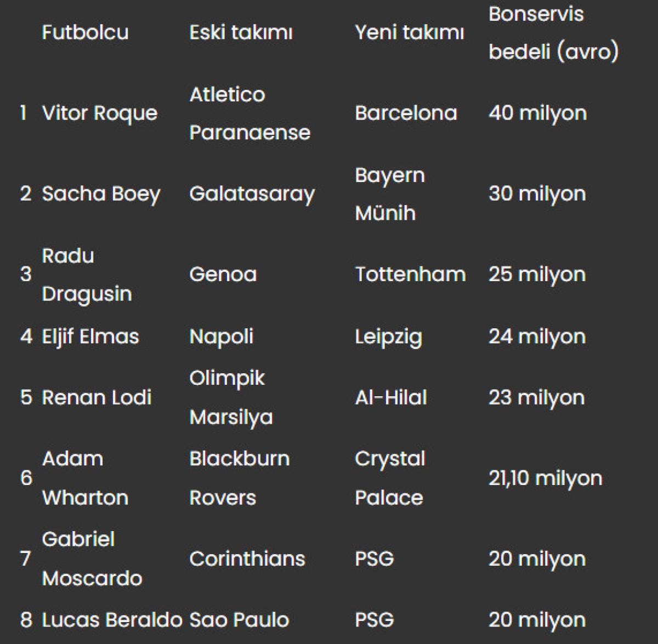Viewport: 658px width, 644px height.
Task: Select the Gabriel Moscardo player cell
Action: click(x=92, y=558)
